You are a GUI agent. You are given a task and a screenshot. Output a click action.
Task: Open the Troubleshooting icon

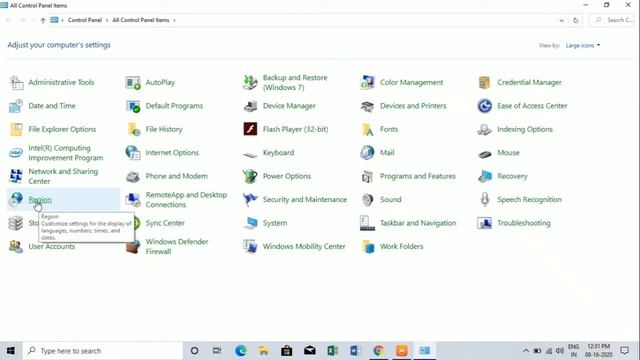[x=484, y=223]
